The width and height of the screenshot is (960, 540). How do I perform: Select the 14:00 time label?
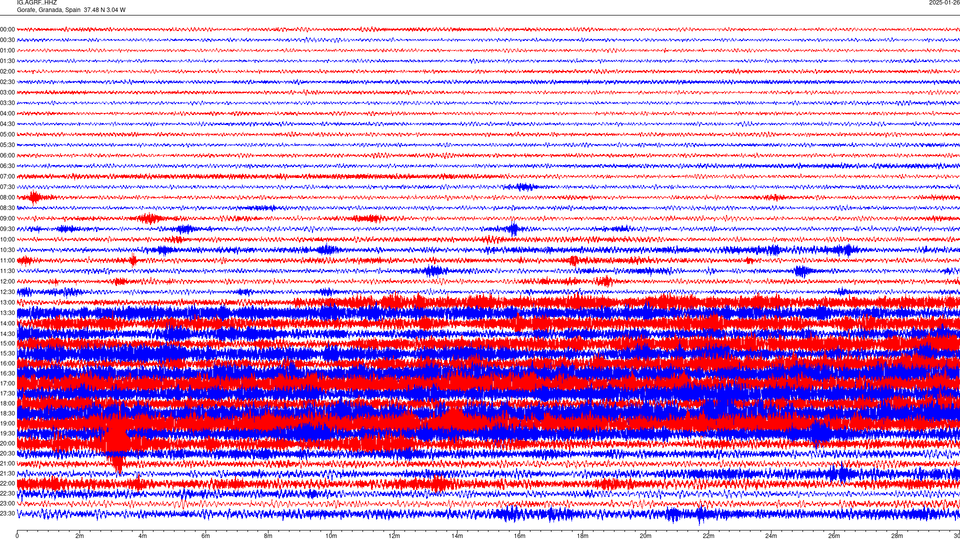click(7, 323)
